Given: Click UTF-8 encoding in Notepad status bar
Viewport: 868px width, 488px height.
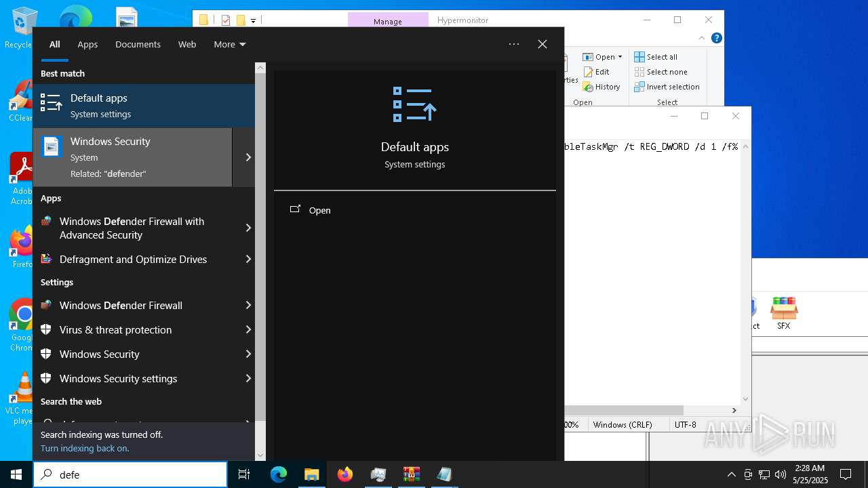Looking at the screenshot, I should click(x=685, y=425).
